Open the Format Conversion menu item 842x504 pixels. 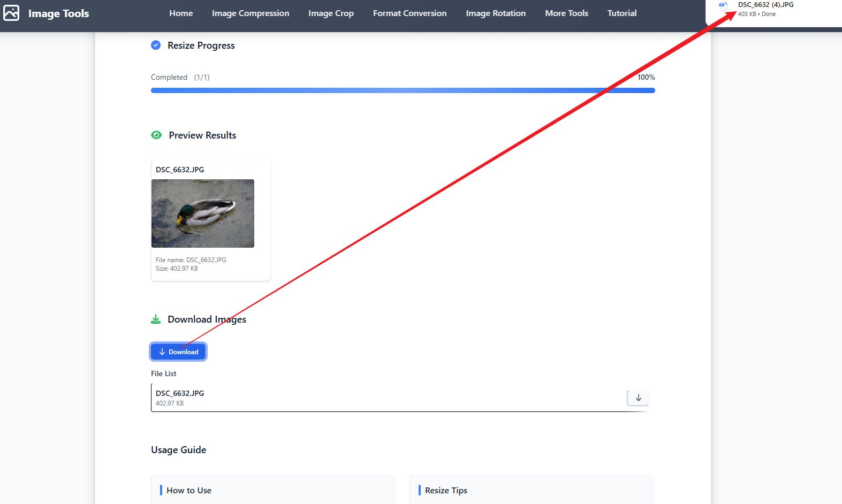(409, 13)
